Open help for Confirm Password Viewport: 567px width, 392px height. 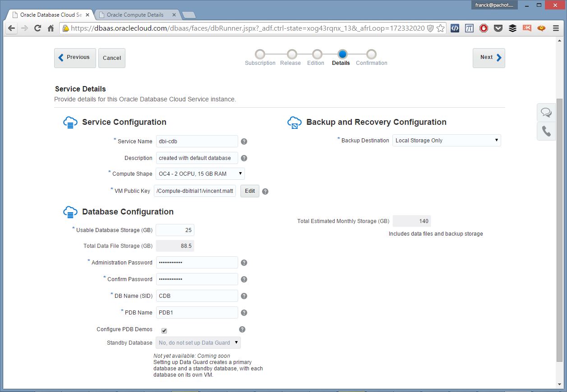pos(244,279)
